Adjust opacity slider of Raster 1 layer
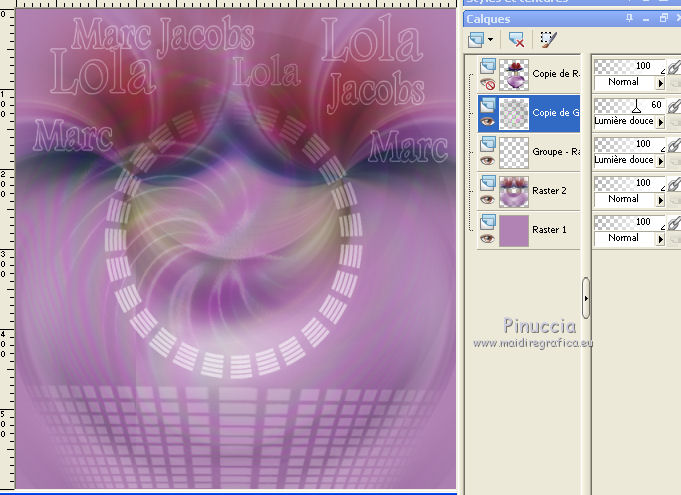The height and width of the screenshot is (495, 681). tap(629, 223)
